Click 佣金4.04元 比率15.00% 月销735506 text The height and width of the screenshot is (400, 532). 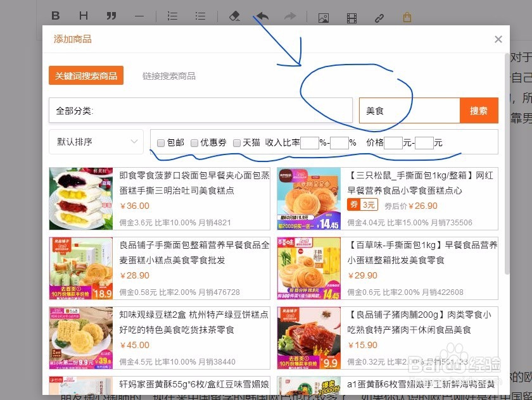point(410,223)
